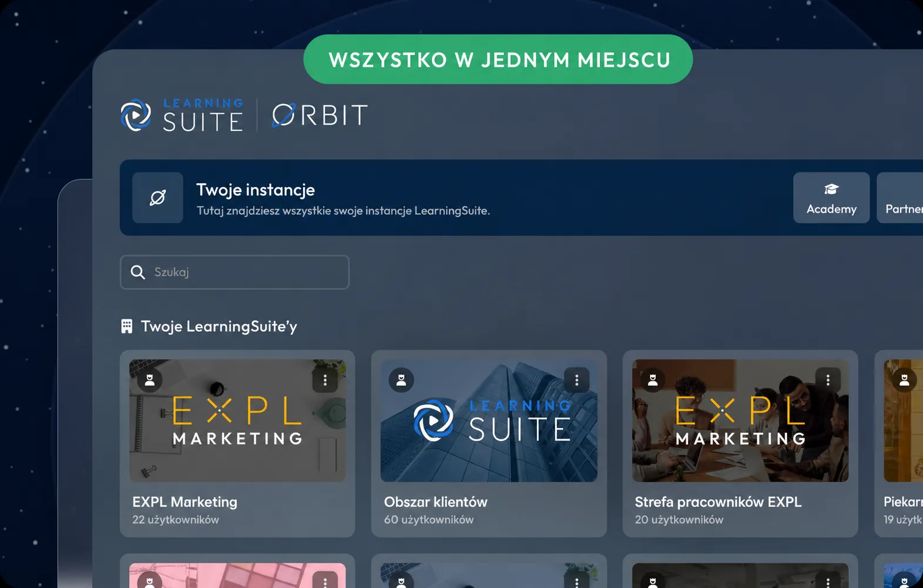Focus the Szukaj search field
Image resolution: width=923 pixels, height=588 pixels.
click(x=234, y=272)
